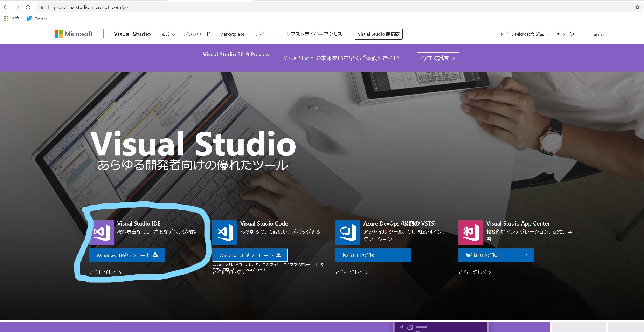
Task: Download Visual Studio IDE for Windows
Action: point(127,255)
